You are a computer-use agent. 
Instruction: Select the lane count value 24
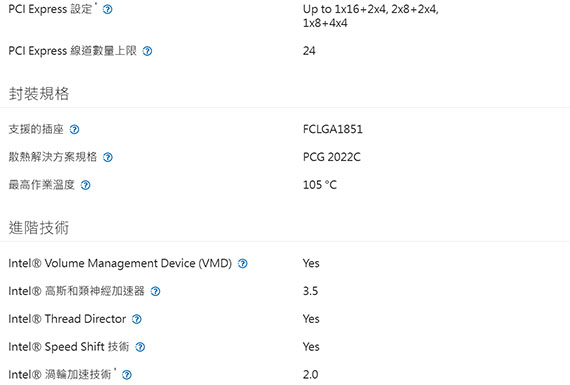pos(309,51)
